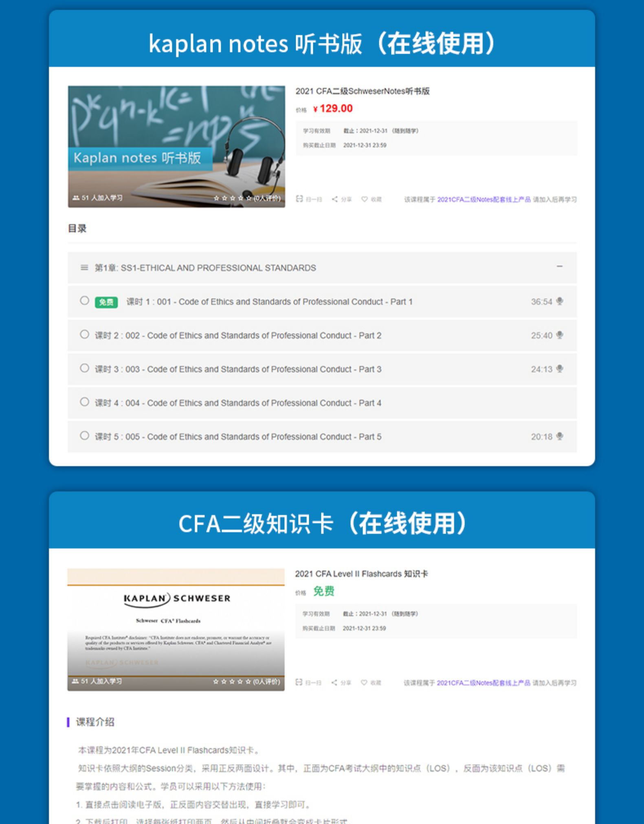
Task: Click the ¥129.00 price
Action: click(x=333, y=109)
